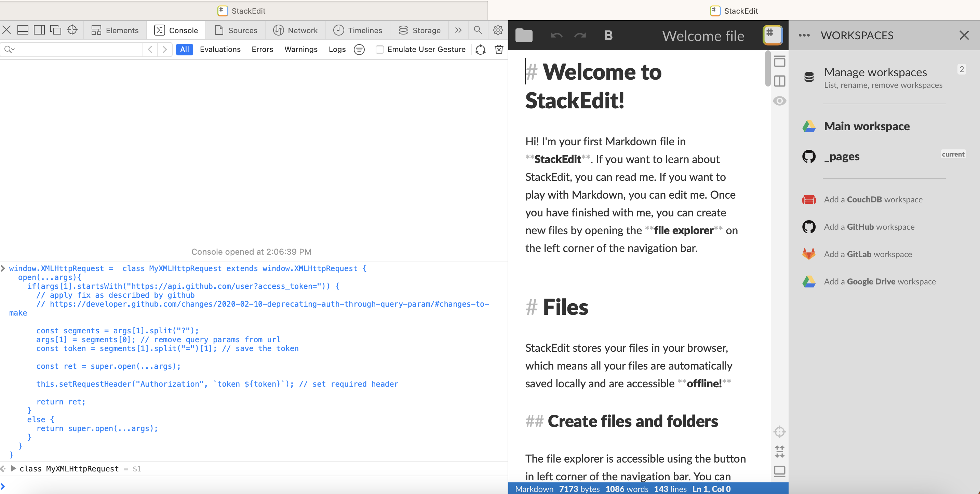Screen dimensions: 980x494
Task: Click the undo arrow in StackEdit toolbar
Action: pos(556,36)
